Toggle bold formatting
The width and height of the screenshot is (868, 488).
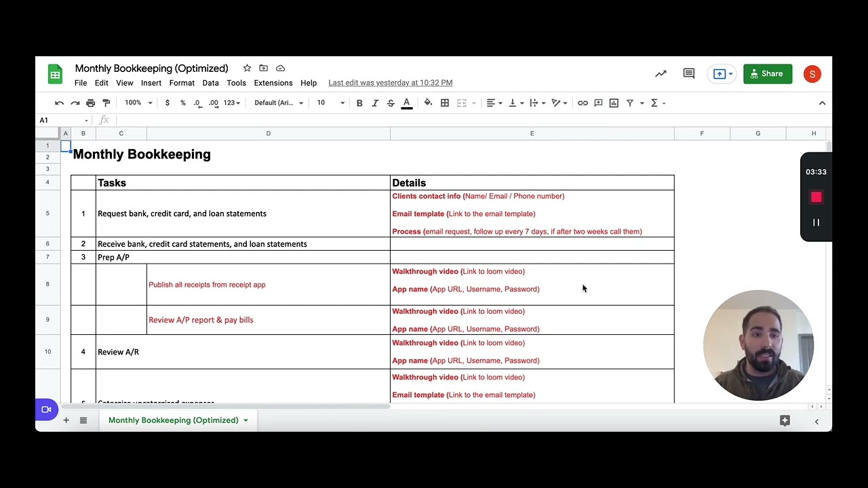point(359,103)
